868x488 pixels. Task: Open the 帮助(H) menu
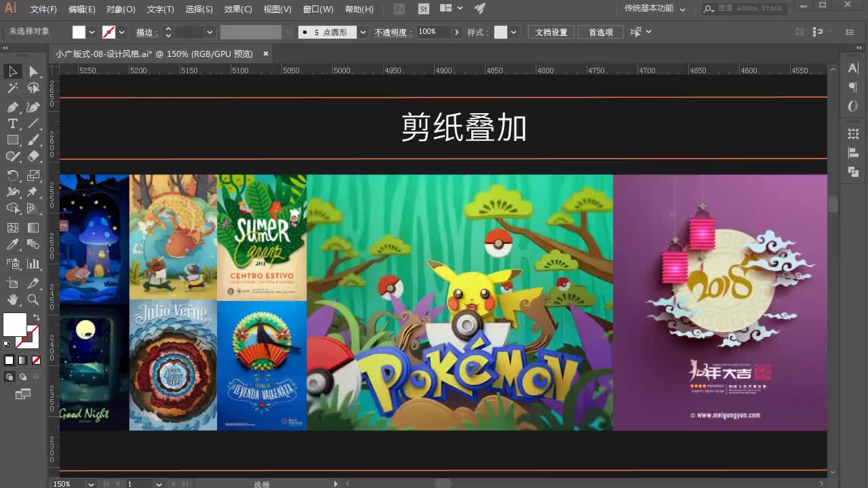pos(359,9)
